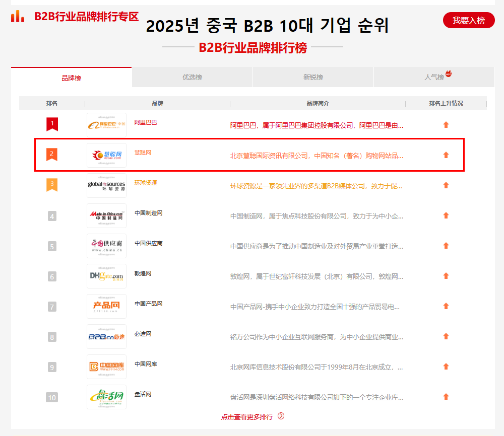The width and height of the screenshot is (504, 436).
Task: Click the up arrow in the 慧聪网 row
Action: pyautogui.click(x=446, y=155)
